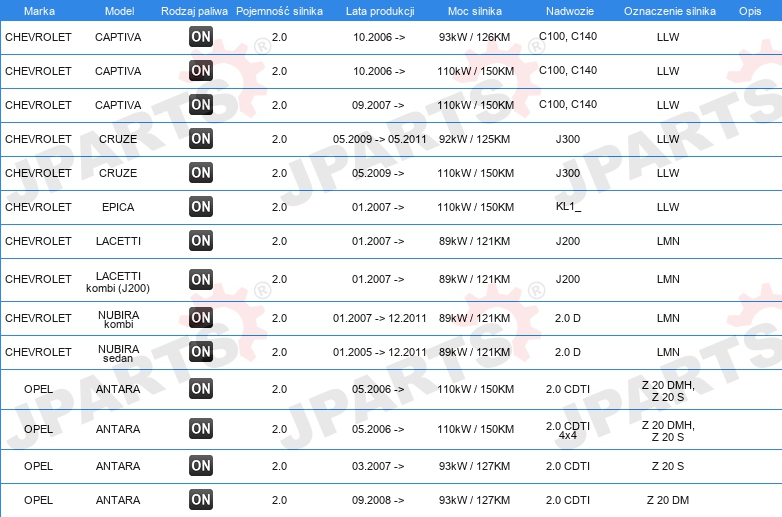Click the ON fuel icon in the Epica row
Viewport: 782px width, 517px height.
point(201,206)
